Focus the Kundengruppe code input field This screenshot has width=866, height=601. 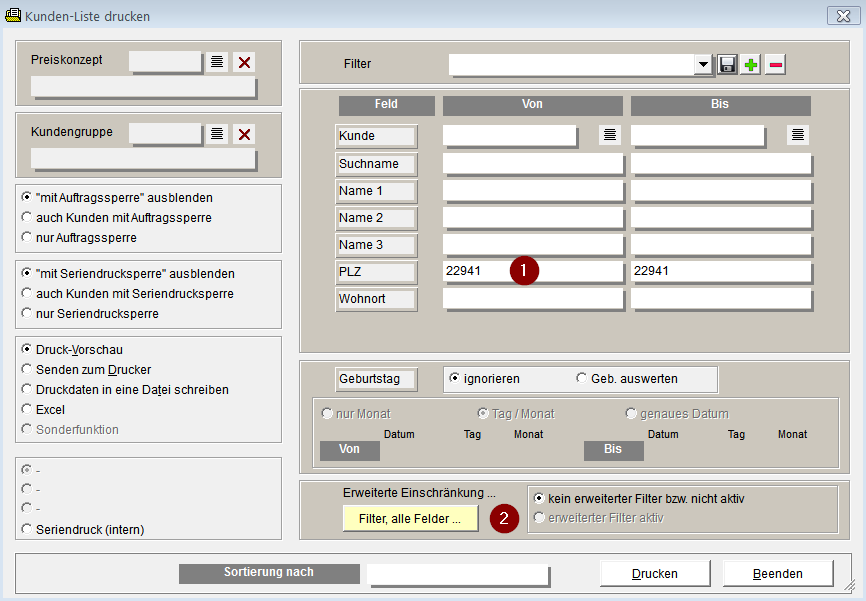tap(165, 133)
